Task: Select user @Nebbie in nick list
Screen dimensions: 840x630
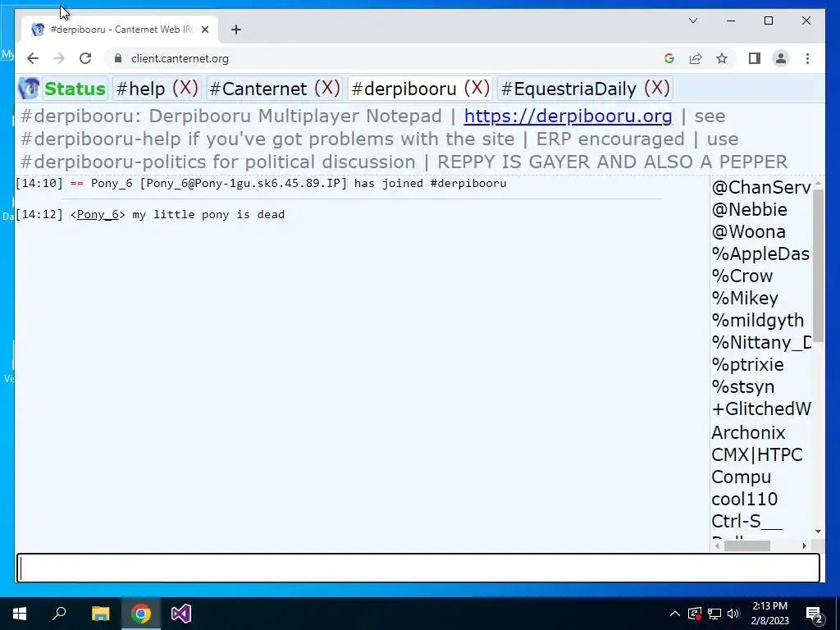Action: (x=750, y=209)
